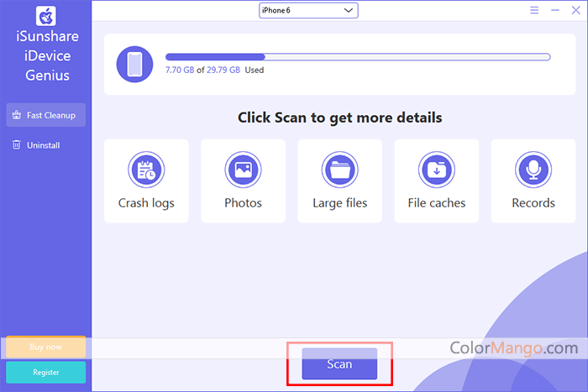Expand device list with chevron arrow

click(x=349, y=11)
